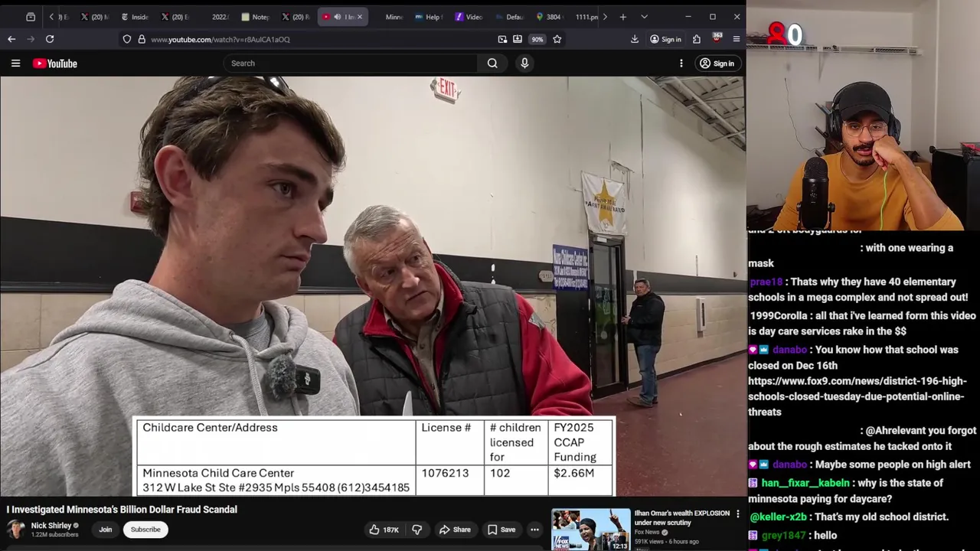Click username danabo in school closed message
980x551 pixels.
tap(789, 350)
